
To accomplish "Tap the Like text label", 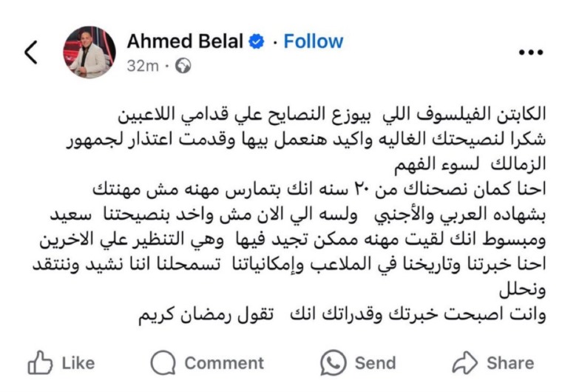I will [78, 363].
